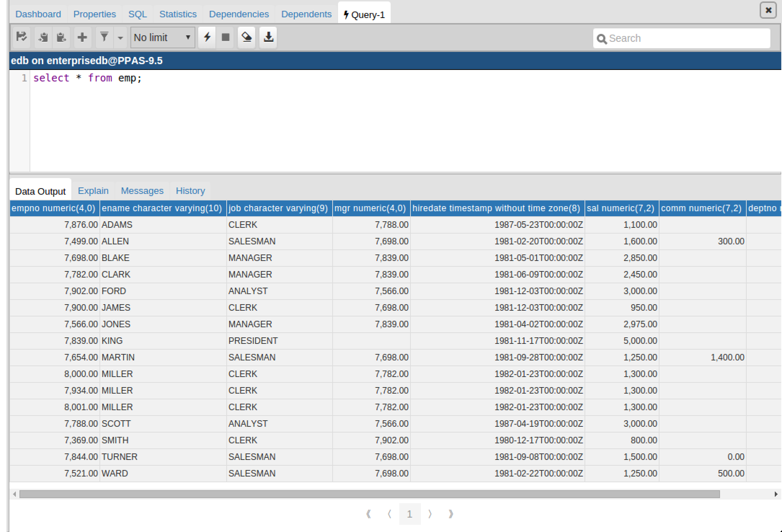Click the Save data changes icon
The image size is (782, 532).
[x=22, y=37]
